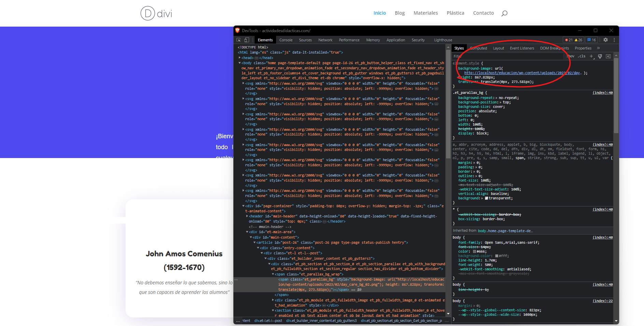
Task: Expand the main-header element node
Action: click(x=247, y=216)
